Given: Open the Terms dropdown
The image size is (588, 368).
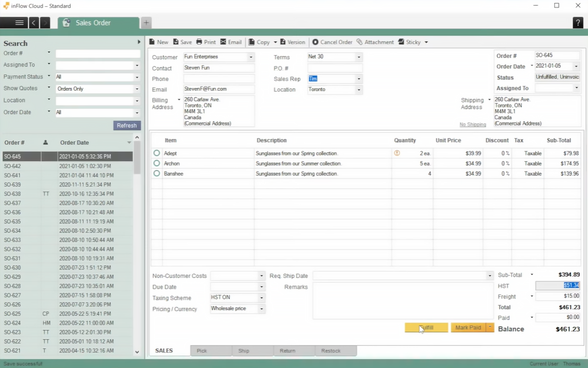Looking at the screenshot, I should [x=359, y=57].
